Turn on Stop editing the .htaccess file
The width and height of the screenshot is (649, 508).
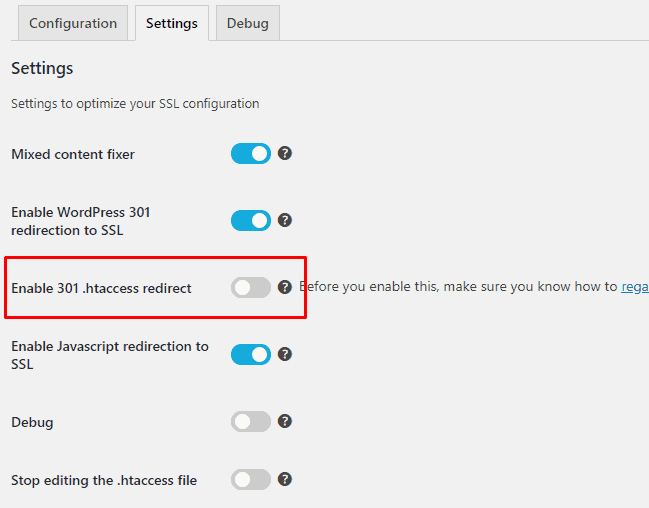point(251,479)
